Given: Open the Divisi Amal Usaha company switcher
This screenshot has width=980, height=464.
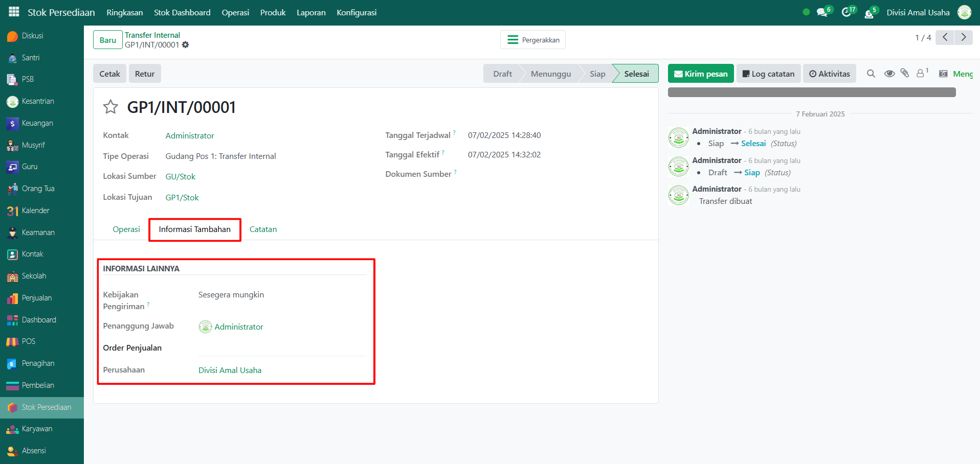Looking at the screenshot, I should [x=918, y=12].
